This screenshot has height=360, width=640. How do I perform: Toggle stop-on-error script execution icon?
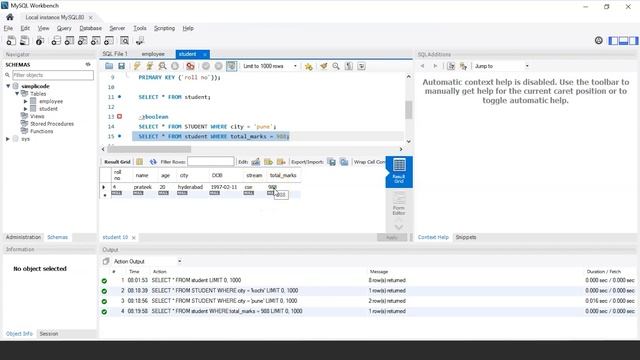pyautogui.click(x=190, y=66)
